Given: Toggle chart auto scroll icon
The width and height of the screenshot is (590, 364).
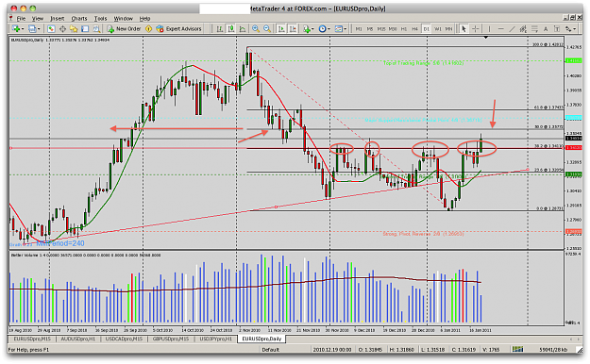Looking at the screenshot, I should 281,29.
